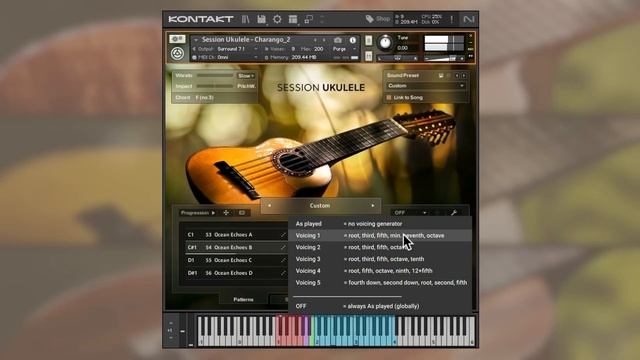640x360 pixels.
Task: Edit Ocean Echoes D pencil icon
Action: 283,273
